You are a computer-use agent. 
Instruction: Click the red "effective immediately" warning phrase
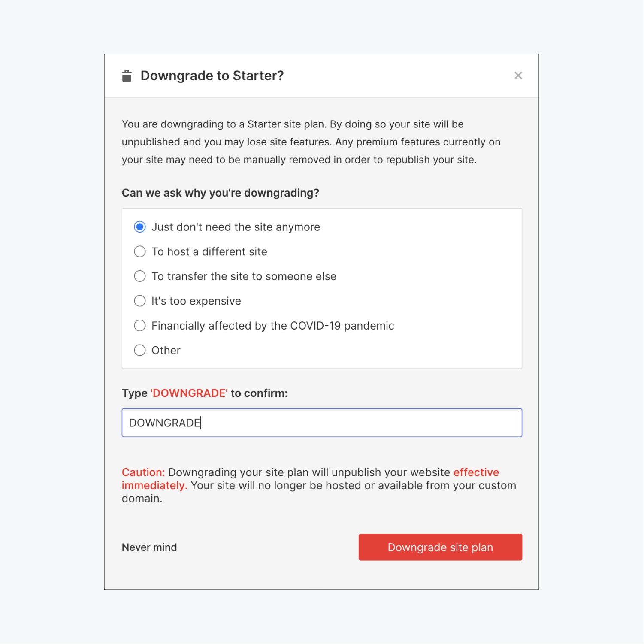click(x=476, y=472)
